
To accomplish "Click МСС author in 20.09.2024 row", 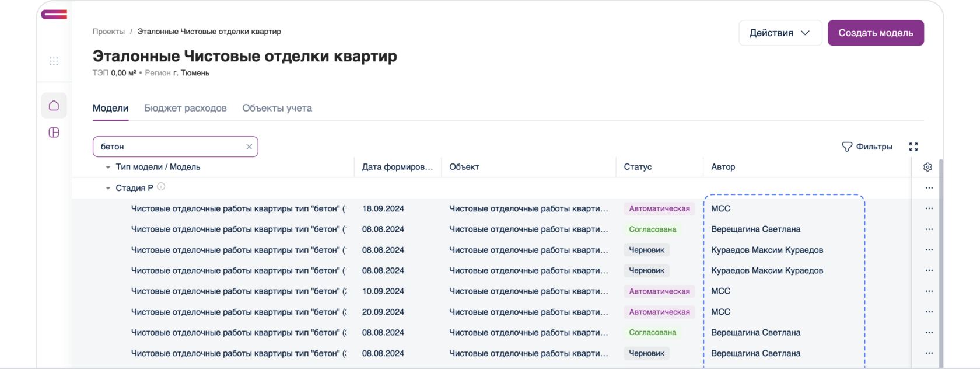I will coord(721,312).
